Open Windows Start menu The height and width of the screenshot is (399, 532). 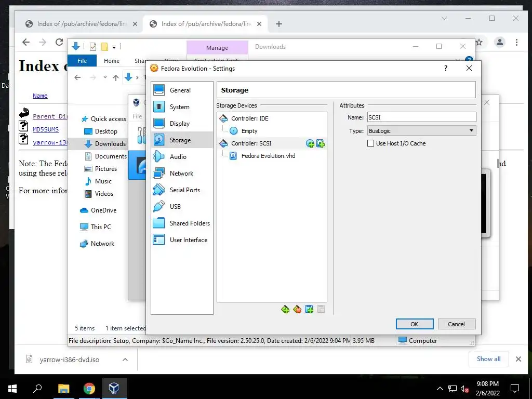pyautogui.click(x=12, y=389)
